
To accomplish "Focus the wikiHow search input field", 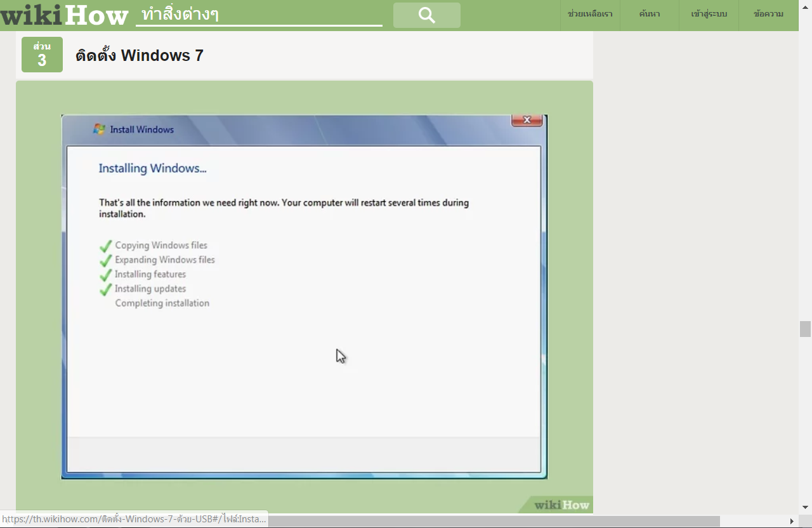I will pos(259,15).
